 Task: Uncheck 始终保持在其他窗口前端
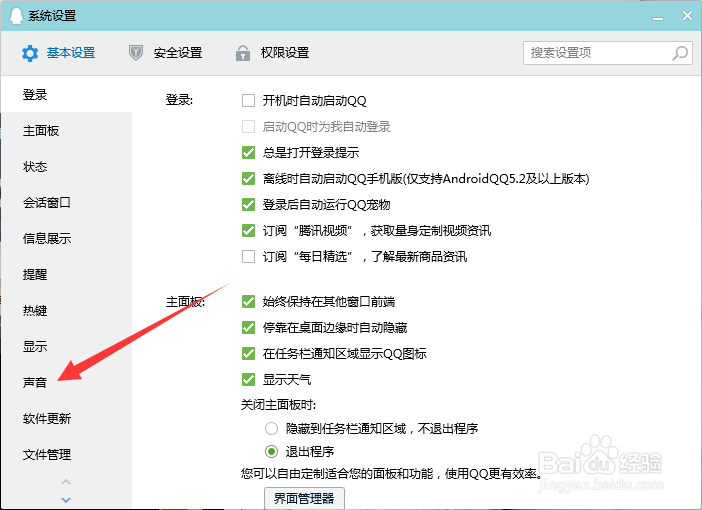click(248, 301)
